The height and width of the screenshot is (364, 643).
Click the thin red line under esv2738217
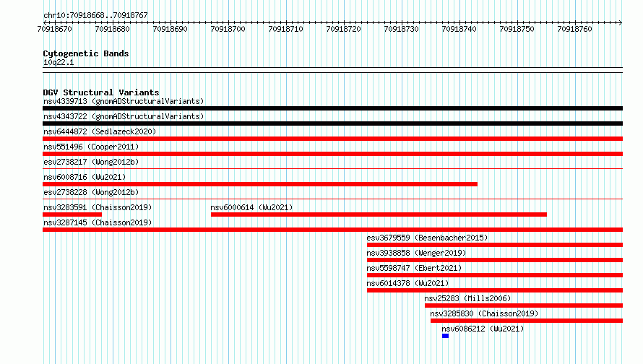(332, 168)
